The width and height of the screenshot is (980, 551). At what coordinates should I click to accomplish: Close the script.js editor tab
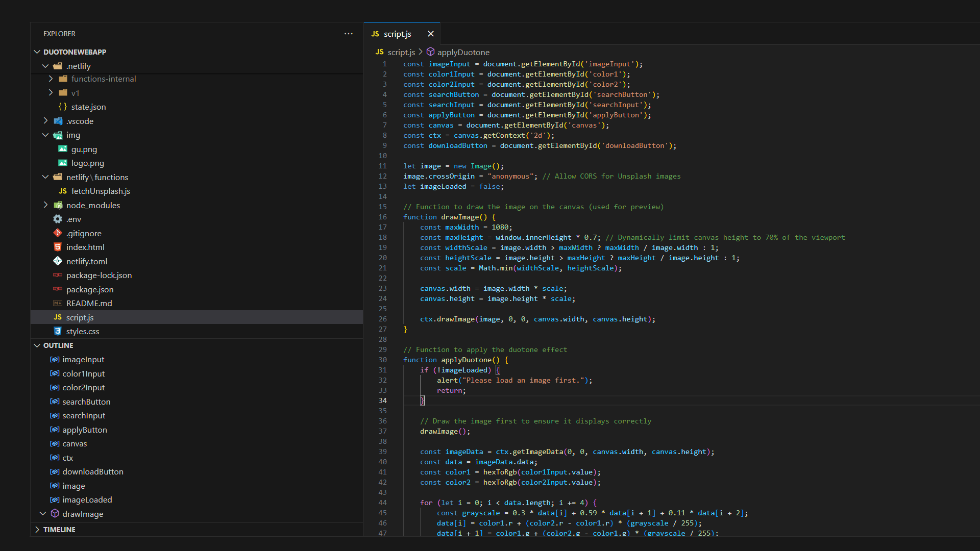(431, 34)
